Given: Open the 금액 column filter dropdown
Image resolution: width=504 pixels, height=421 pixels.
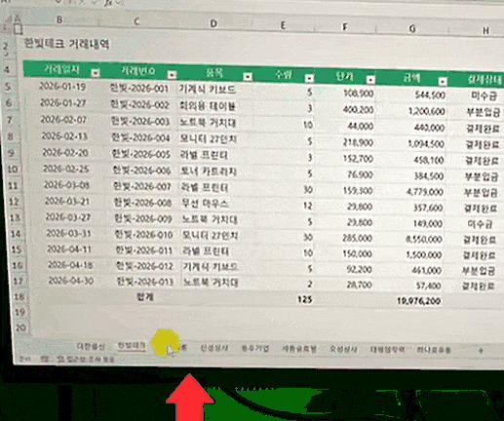Looking at the screenshot, I should tap(443, 81).
